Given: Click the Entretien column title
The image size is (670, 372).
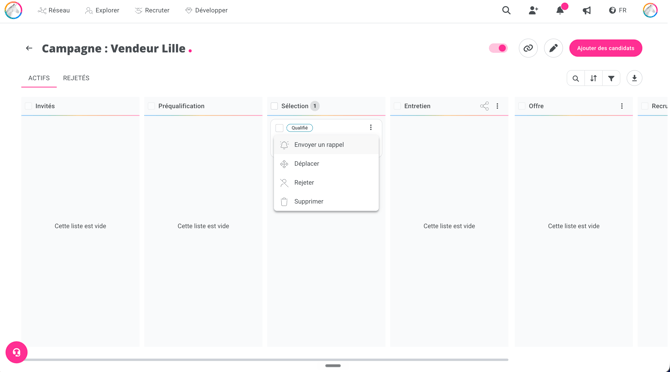Looking at the screenshot, I should pos(417,106).
